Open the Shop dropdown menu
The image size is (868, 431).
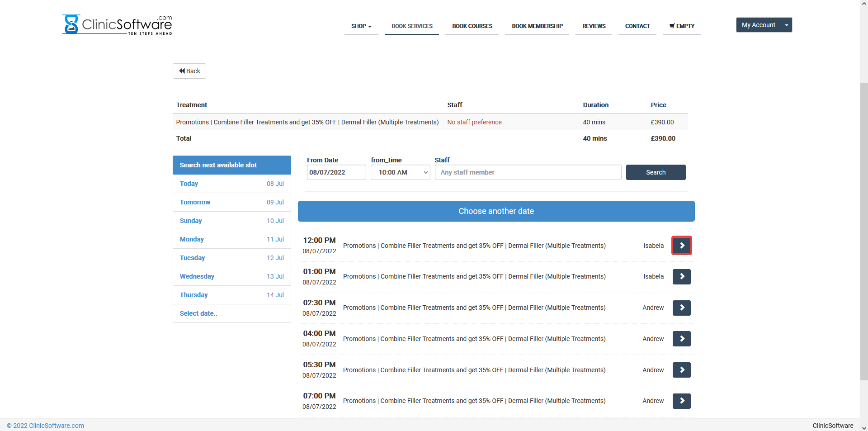click(x=361, y=26)
